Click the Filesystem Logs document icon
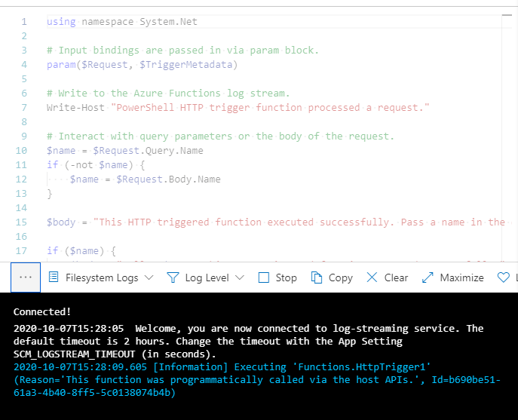The height and width of the screenshot is (420, 518). coord(54,277)
